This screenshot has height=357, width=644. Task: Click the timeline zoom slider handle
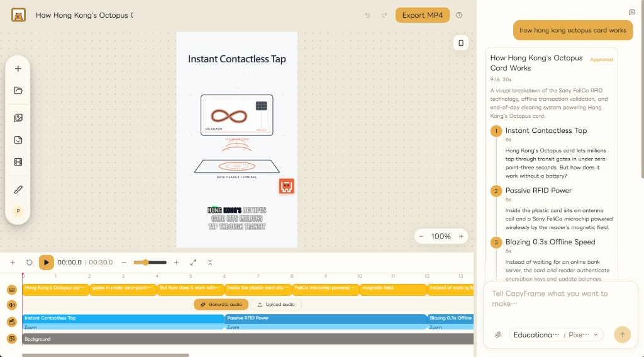[145, 263]
